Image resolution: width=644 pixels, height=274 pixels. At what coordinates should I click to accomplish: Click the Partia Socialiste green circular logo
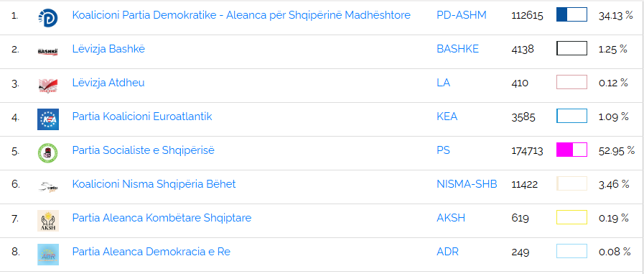pos(47,153)
